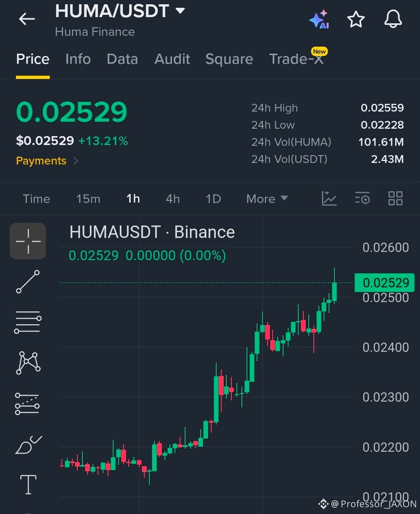Open chart settings list-gear icon
Image resolution: width=420 pixels, height=514 pixels.
(x=362, y=198)
